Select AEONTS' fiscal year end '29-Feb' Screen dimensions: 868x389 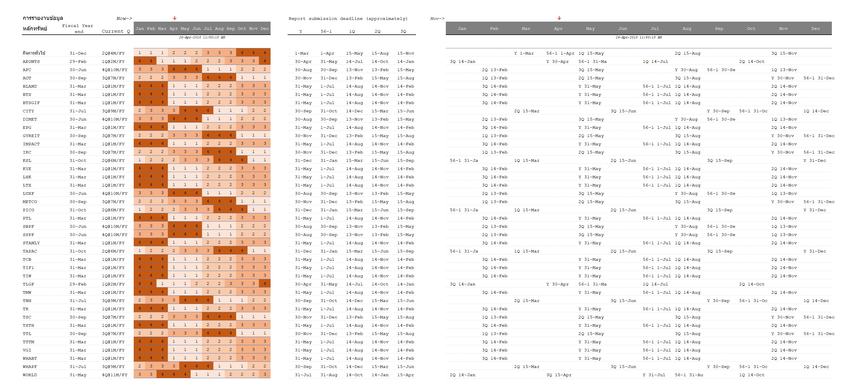coord(78,62)
